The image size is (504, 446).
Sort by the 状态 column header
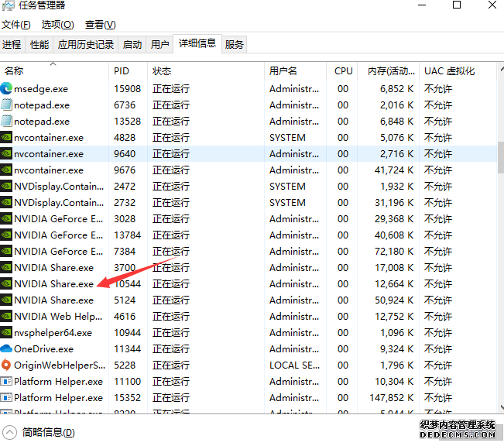[206, 70]
